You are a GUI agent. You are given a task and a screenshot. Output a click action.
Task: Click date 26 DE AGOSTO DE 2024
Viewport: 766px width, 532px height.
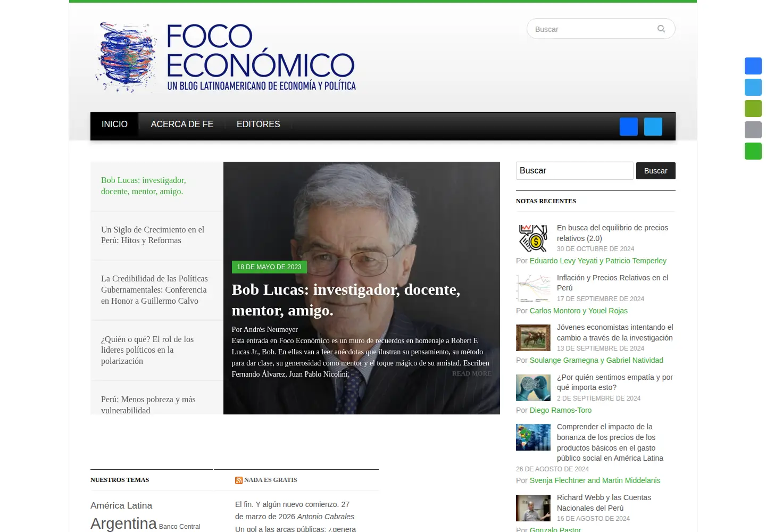tap(552, 469)
